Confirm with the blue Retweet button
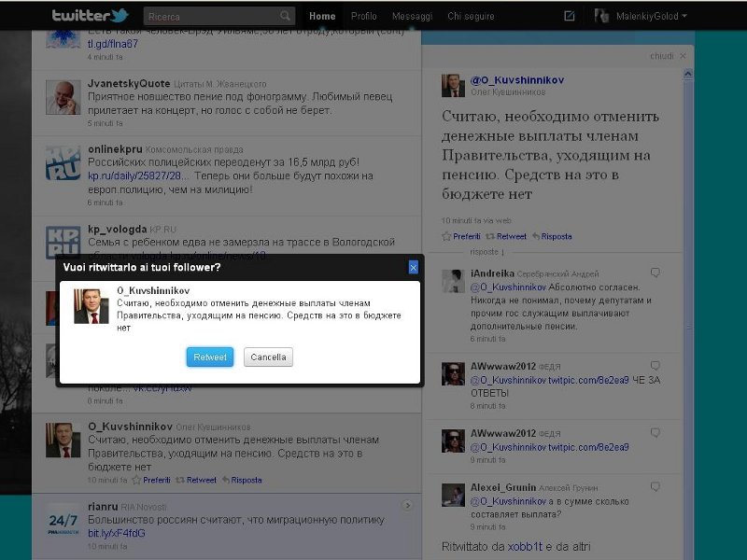This screenshot has width=747, height=560. [210, 357]
